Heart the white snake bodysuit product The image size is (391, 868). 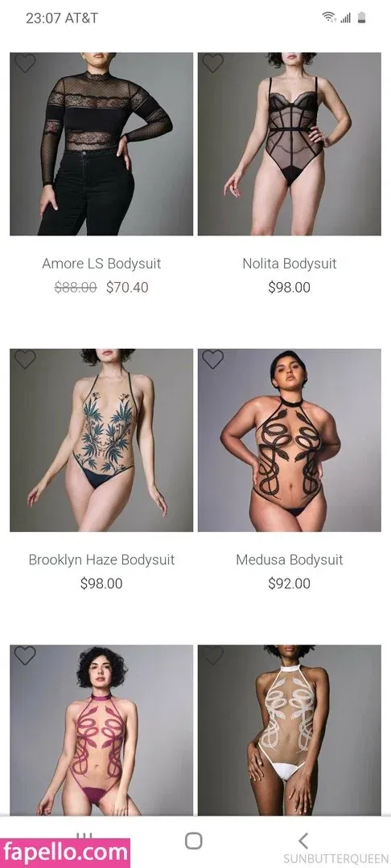point(212,656)
